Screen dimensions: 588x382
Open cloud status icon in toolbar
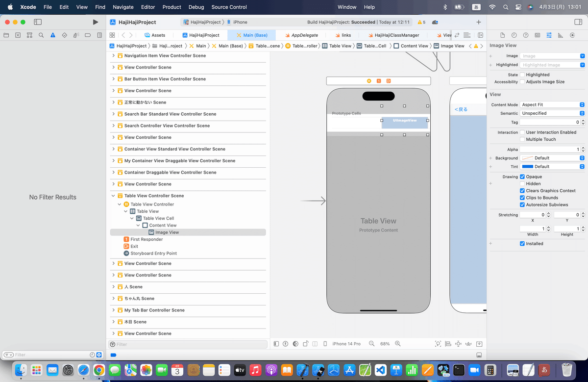pyautogui.click(x=435, y=22)
